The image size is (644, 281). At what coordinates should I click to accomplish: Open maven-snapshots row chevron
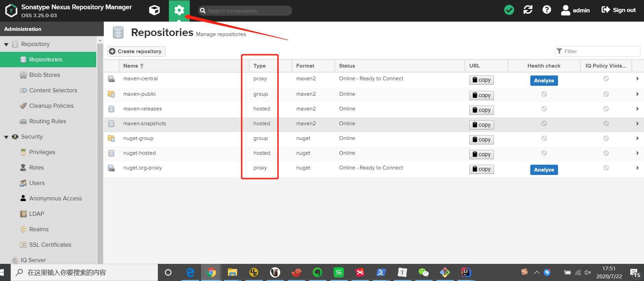637,124
